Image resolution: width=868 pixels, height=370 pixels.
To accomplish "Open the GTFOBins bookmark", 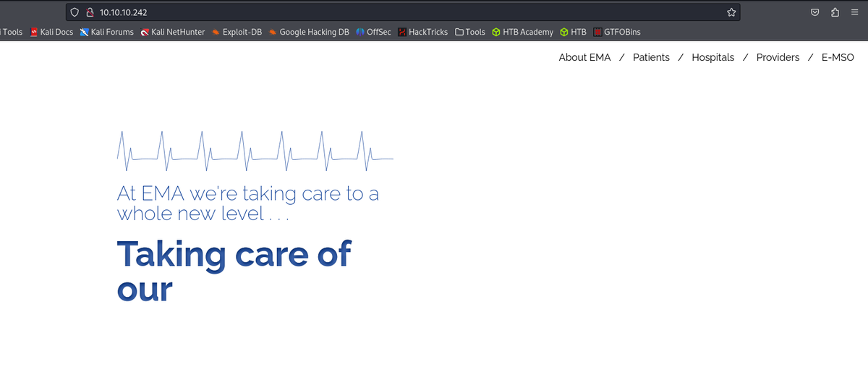I will point(616,32).
